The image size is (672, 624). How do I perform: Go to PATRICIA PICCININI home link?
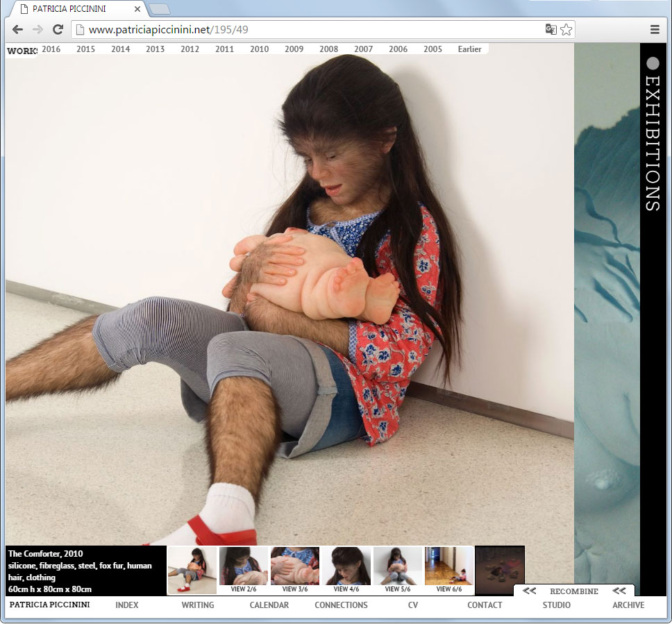point(50,605)
